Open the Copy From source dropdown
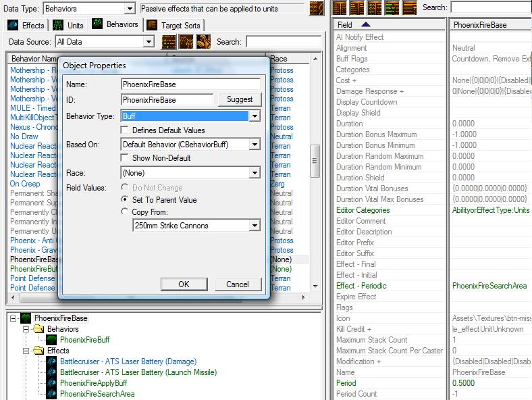This screenshot has height=400, width=532. (255, 226)
